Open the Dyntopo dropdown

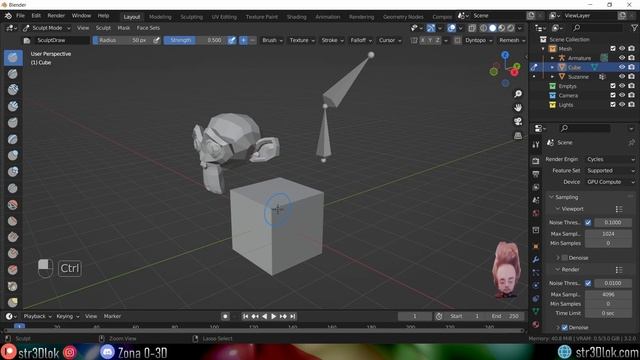click(479, 40)
